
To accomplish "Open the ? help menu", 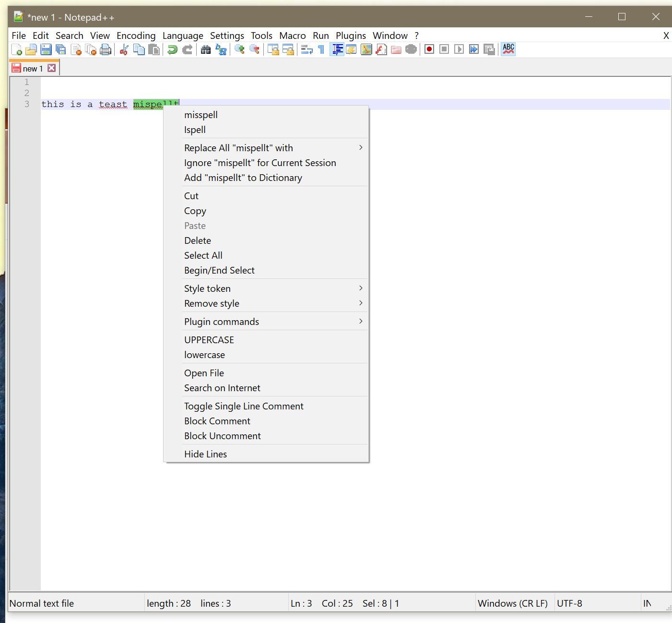I will coord(416,36).
